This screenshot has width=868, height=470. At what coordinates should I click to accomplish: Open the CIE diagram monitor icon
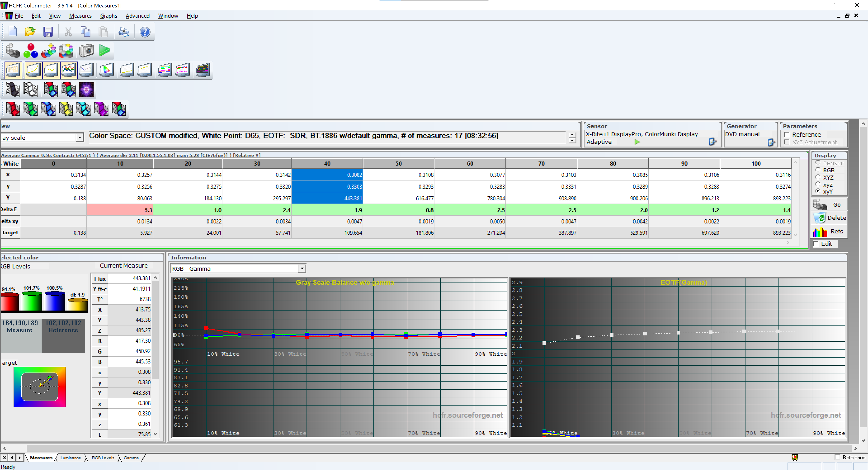coord(106,70)
